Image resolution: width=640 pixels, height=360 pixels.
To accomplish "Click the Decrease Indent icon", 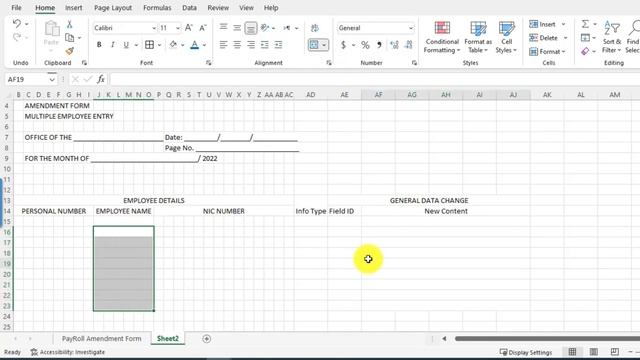I will coord(265,45).
